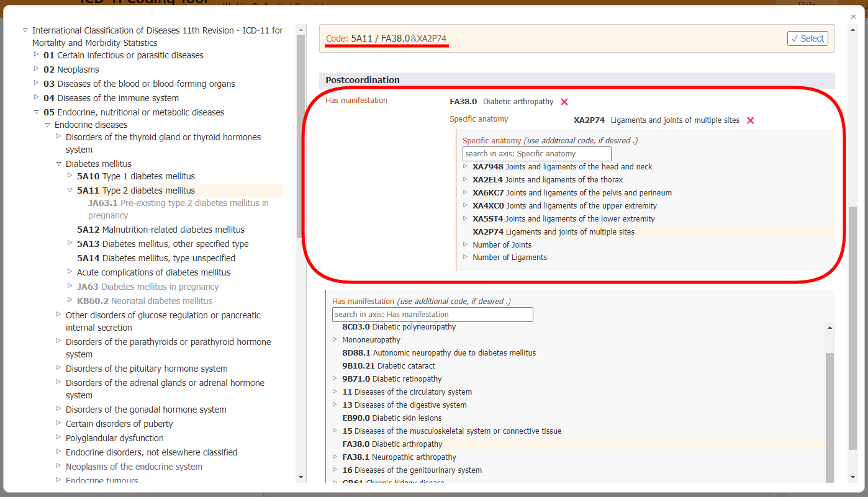Remove Diabetic arthropathy code via red X

coord(564,102)
